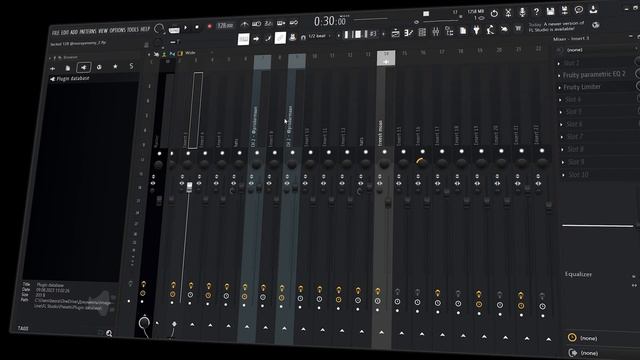Open the chat bubble icon

click(x=579, y=10)
